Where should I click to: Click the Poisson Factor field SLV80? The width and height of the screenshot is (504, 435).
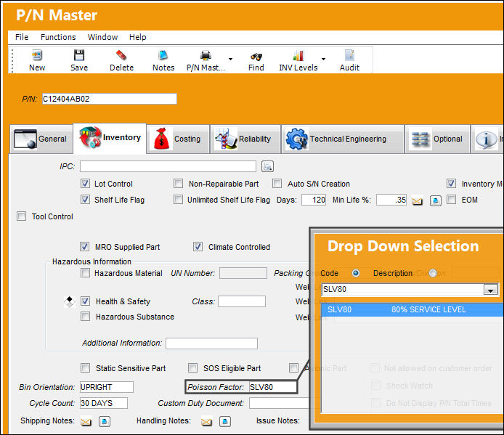pos(272,387)
